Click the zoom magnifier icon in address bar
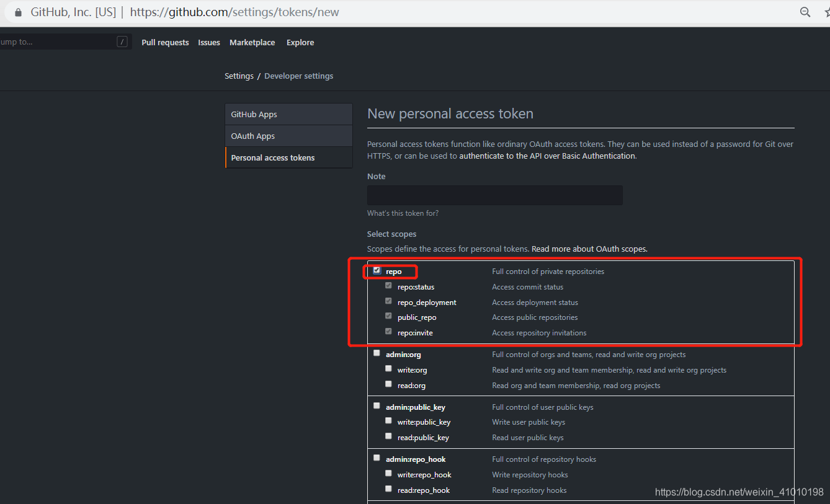 click(805, 12)
